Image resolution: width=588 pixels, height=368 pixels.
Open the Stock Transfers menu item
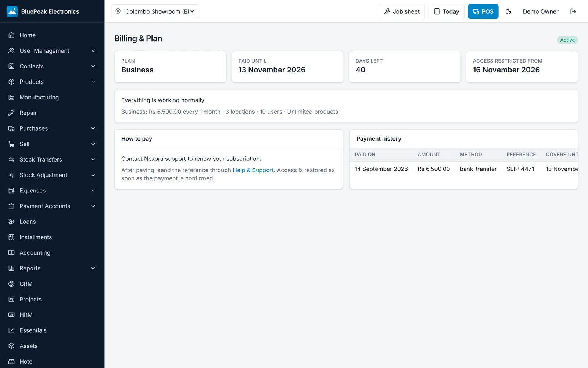coord(52,159)
